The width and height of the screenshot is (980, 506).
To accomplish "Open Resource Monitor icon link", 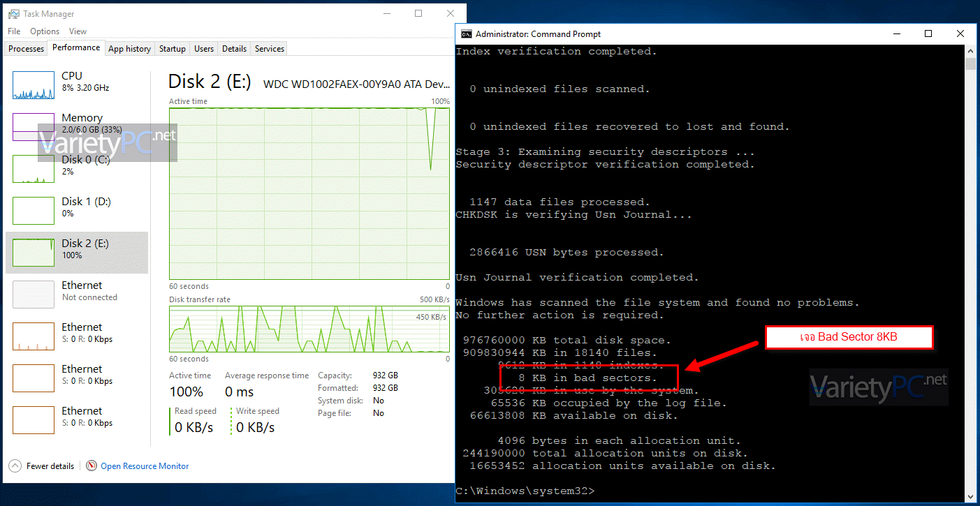I will click(92, 466).
